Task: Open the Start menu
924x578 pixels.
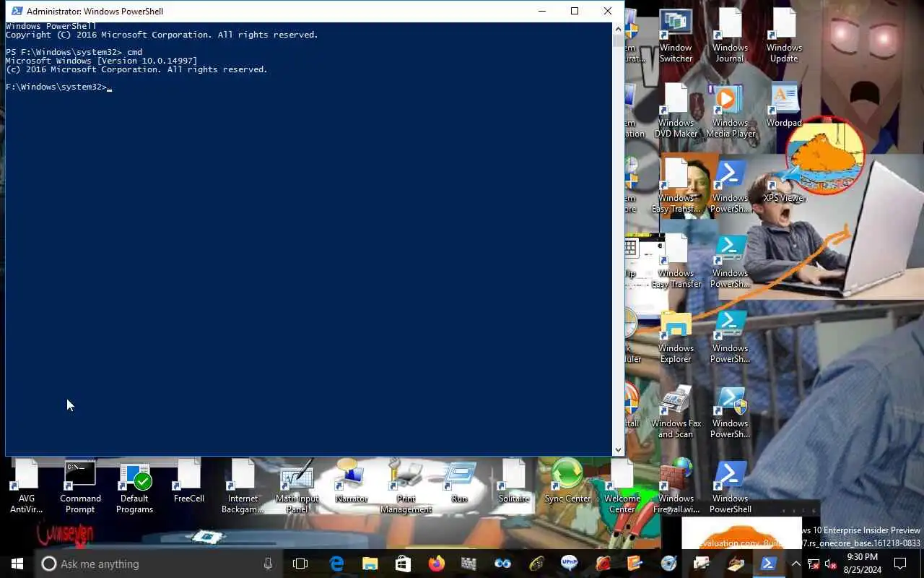Action: coord(17,564)
